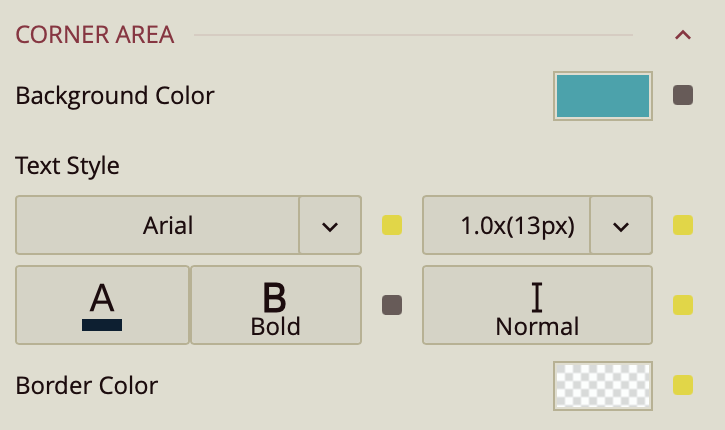Click the Text Style label
The image size is (725, 430).
tap(68, 165)
